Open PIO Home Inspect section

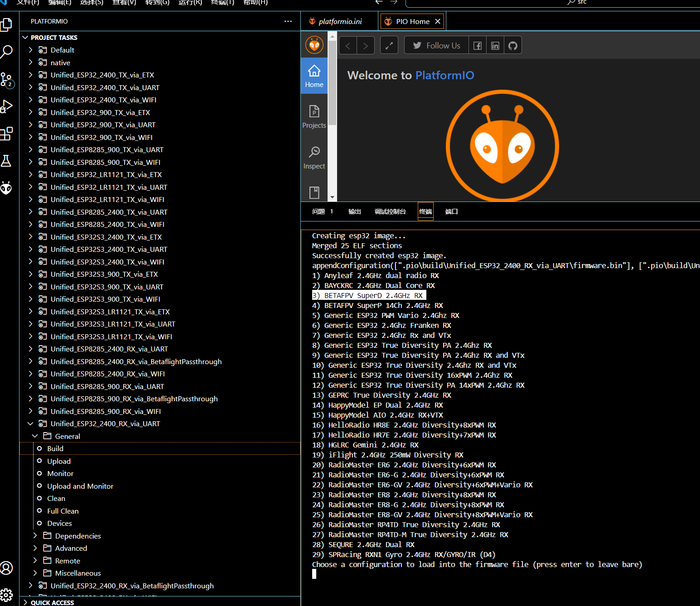point(314,157)
